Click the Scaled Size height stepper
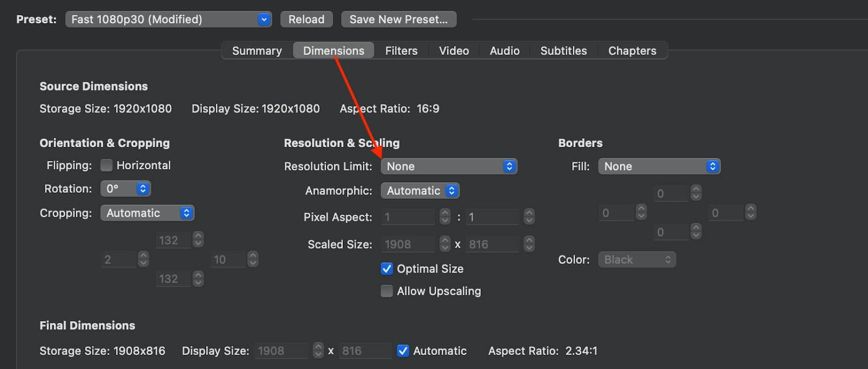The height and width of the screenshot is (369, 868). pyautogui.click(x=529, y=244)
